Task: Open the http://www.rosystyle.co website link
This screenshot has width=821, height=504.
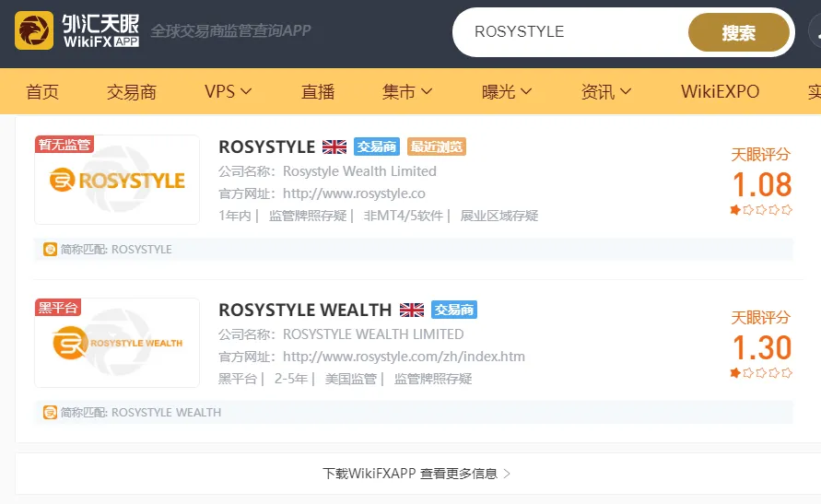Action: [x=354, y=193]
